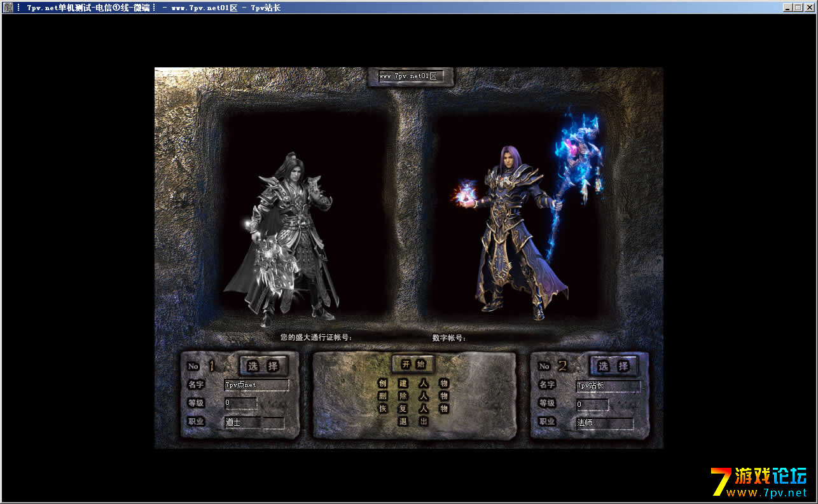Viewport: 818px width, 504px height.
Task: Click the No 2 slot number label
Action: click(x=553, y=366)
